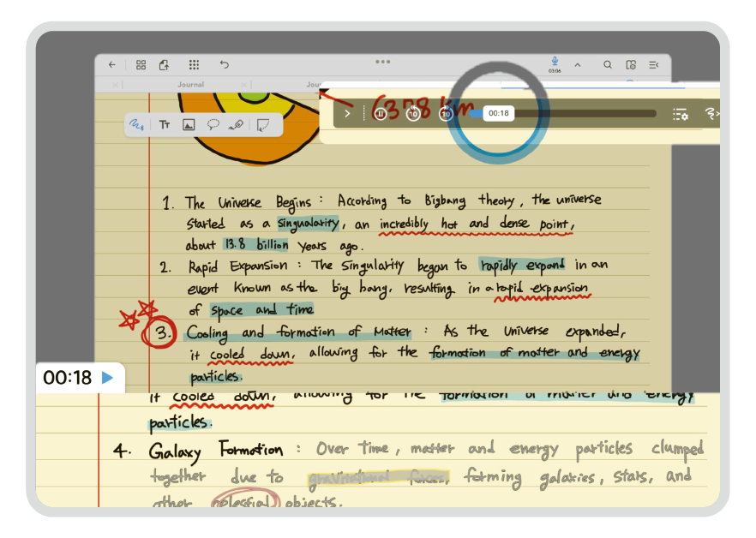756x538 pixels.
Task: Open the three-dot handle at top center
Action: coord(383,62)
